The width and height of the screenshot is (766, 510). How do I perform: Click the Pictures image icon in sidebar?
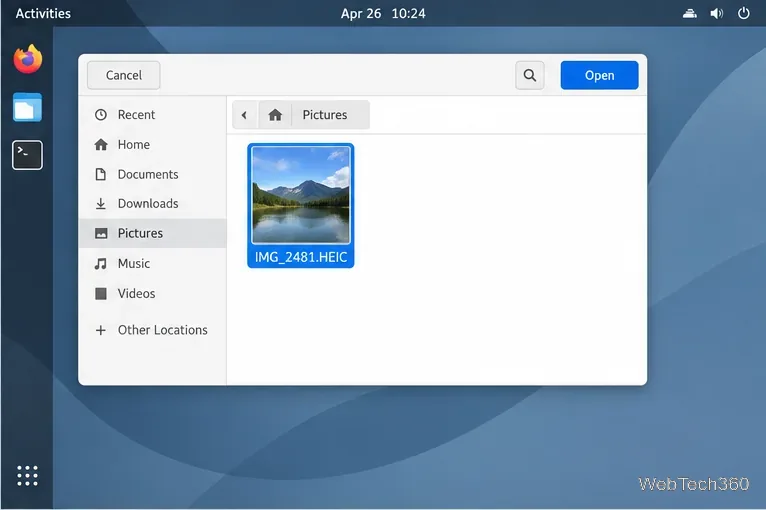coord(101,234)
